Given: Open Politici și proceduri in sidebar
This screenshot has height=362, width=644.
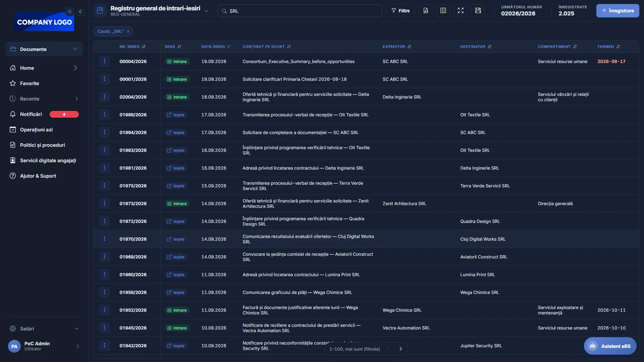Looking at the screenshot, I should [x=44, y=145].
